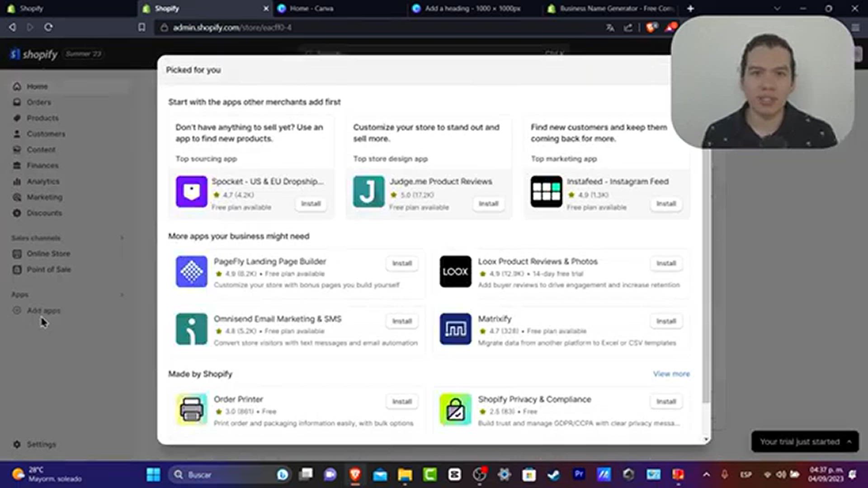Open the Judge.me Product Reviews icon
Viewport: 868px width, 488px height.
(x=368, y=192)
